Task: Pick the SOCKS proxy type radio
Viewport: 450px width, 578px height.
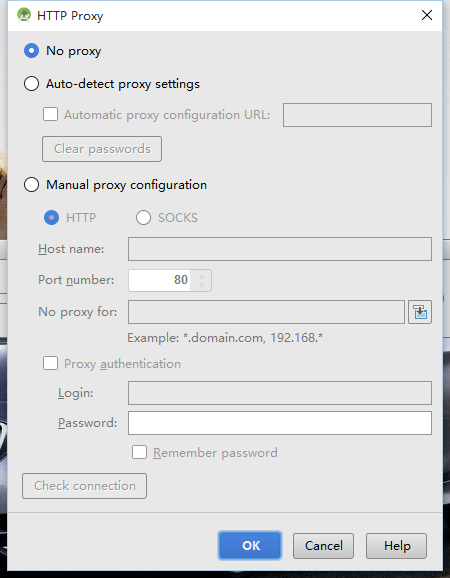Action: coord(143,217)
